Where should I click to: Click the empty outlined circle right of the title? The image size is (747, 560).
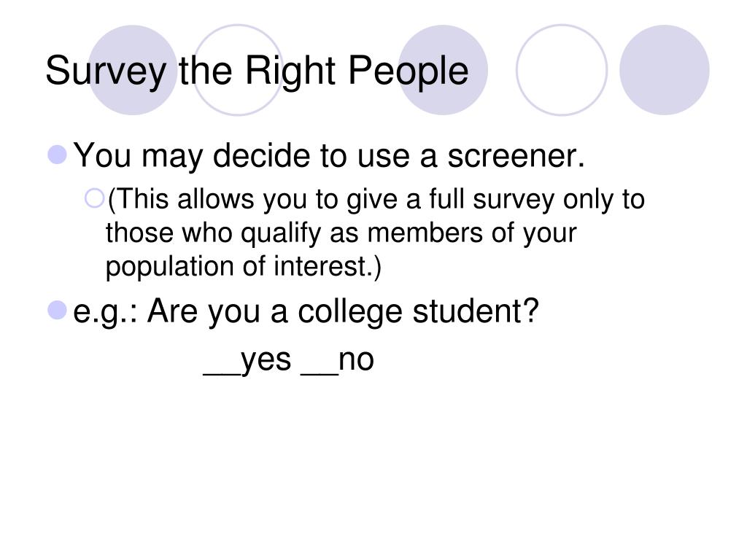point(562,70)
